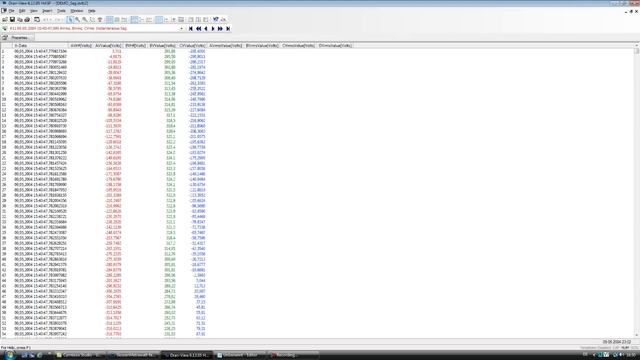
Task: Open the View menu
Action: pos(33,11)
